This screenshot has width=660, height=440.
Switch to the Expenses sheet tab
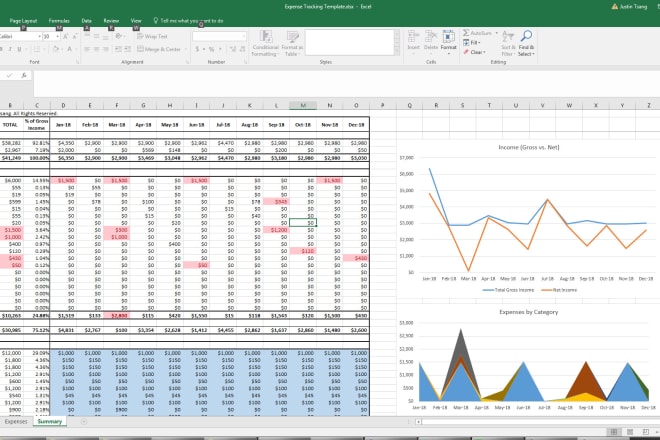point(16,421)
